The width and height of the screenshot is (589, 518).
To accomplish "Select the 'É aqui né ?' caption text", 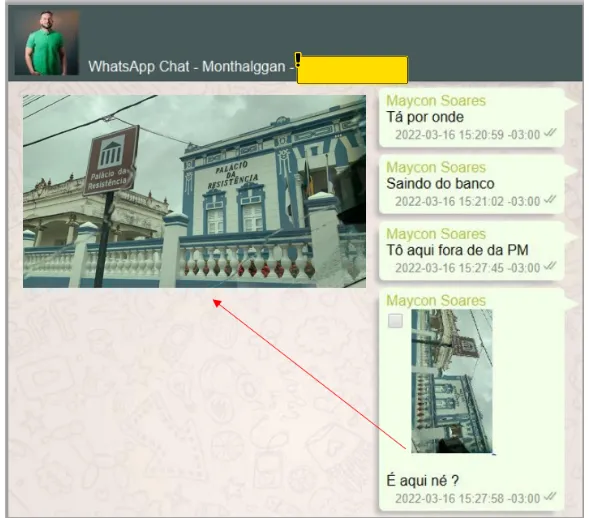I will click(x=423, y=480).
